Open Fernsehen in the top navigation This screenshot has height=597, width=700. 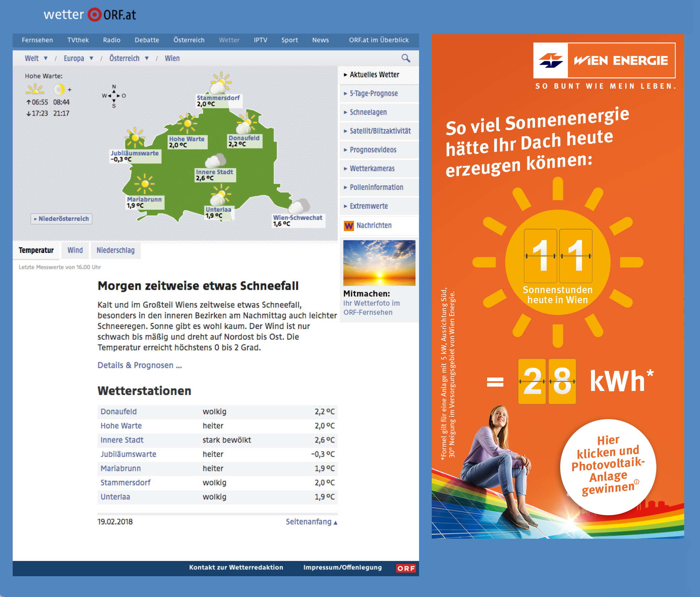tap(38, 40)
